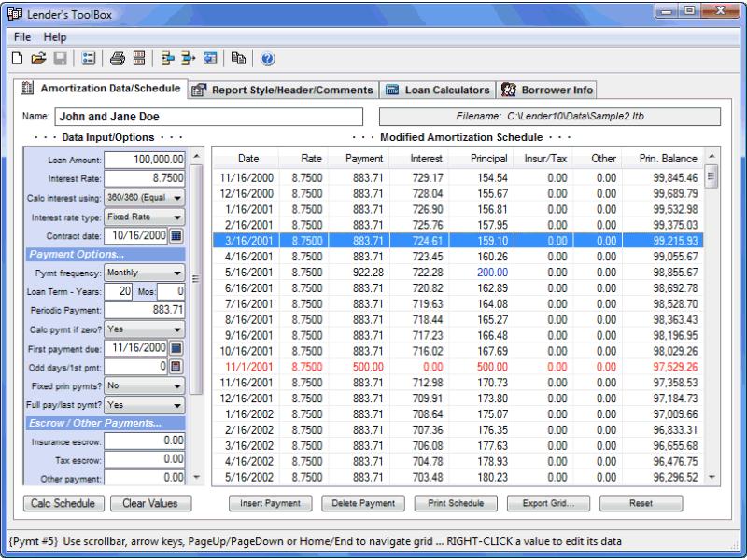
Task: Click the Data Input panel scroll down arrow
Action: (x=196, y=477)
